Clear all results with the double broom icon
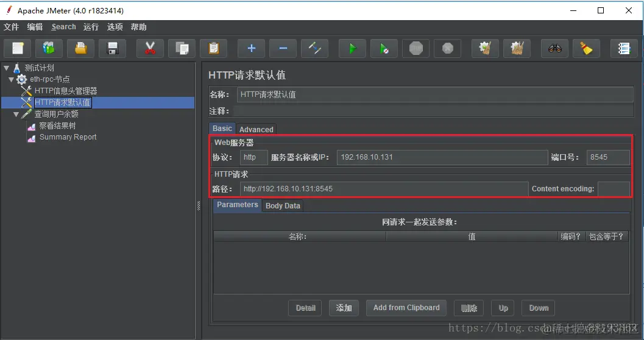644x340 pixels. (x=517, y=49)
